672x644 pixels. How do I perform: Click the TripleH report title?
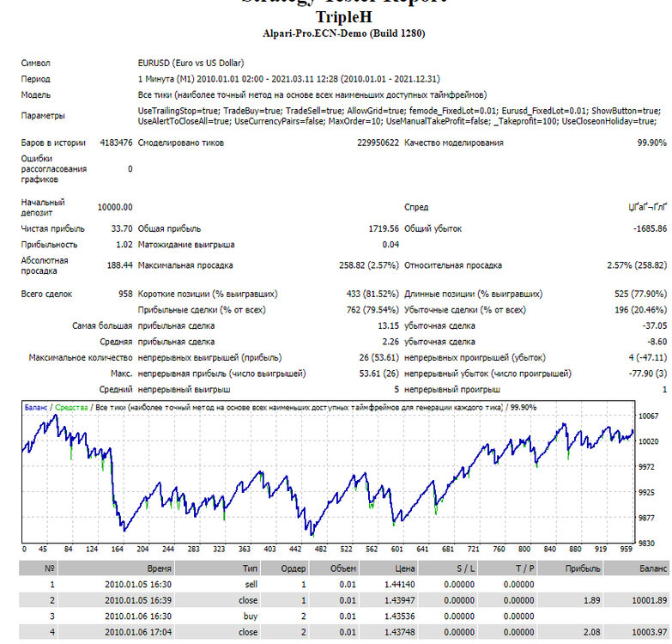click(343, 17)
